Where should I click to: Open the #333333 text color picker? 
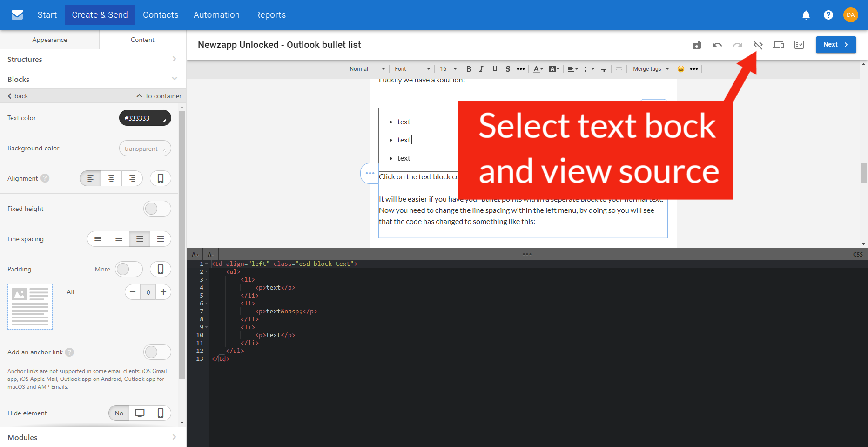click(145, 118)
